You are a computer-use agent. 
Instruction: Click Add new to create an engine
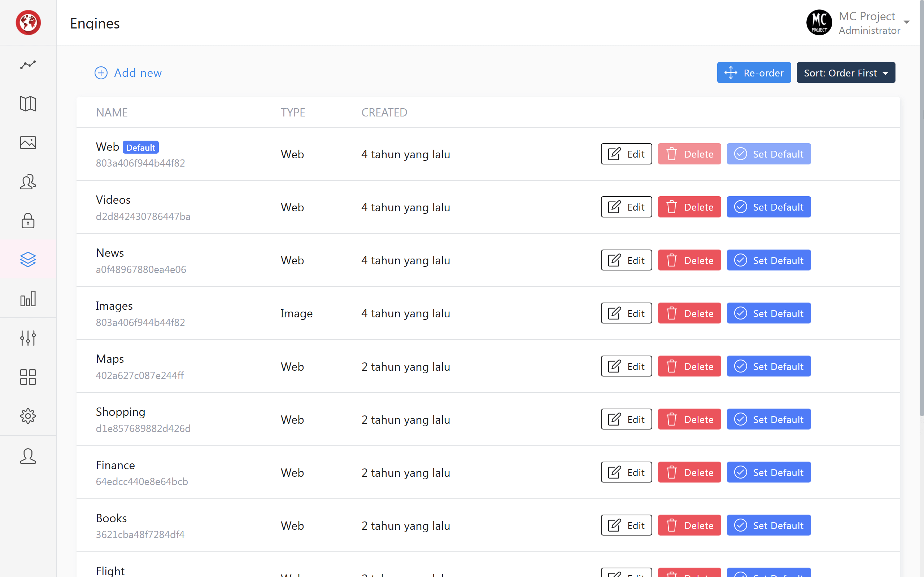[128, 72]
